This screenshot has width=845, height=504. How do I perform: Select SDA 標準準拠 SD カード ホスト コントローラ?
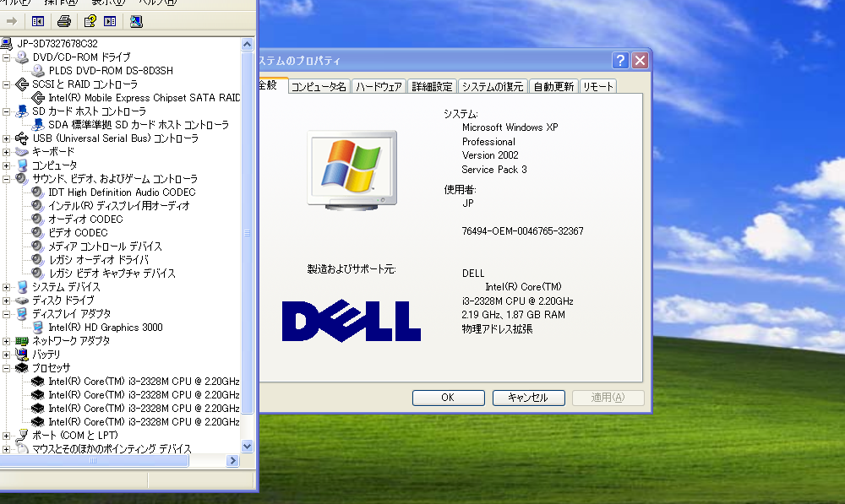(139, 125)
